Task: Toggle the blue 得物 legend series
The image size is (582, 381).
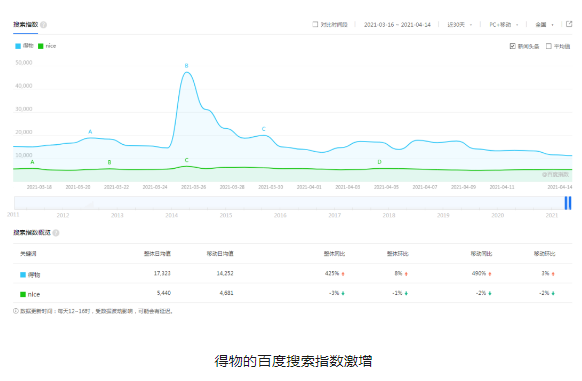Action: click(24, 46)
